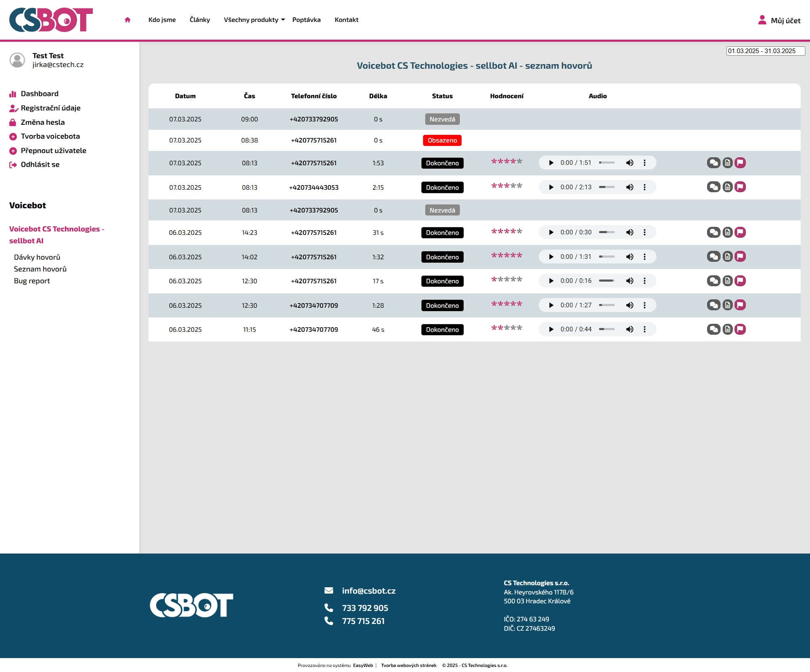Open document icon for the 14:23 call
810x672 pixels.
click(x=727, y=232)
